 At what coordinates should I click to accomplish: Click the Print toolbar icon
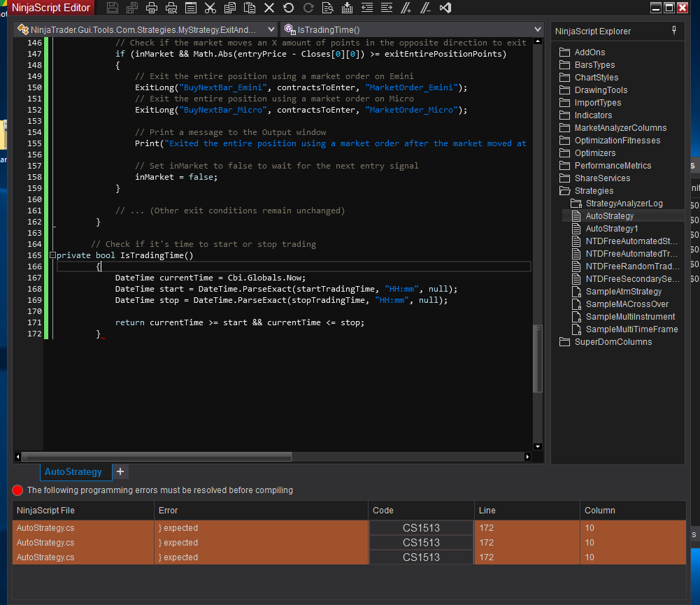pyautogui.click(x=151, y=8)
